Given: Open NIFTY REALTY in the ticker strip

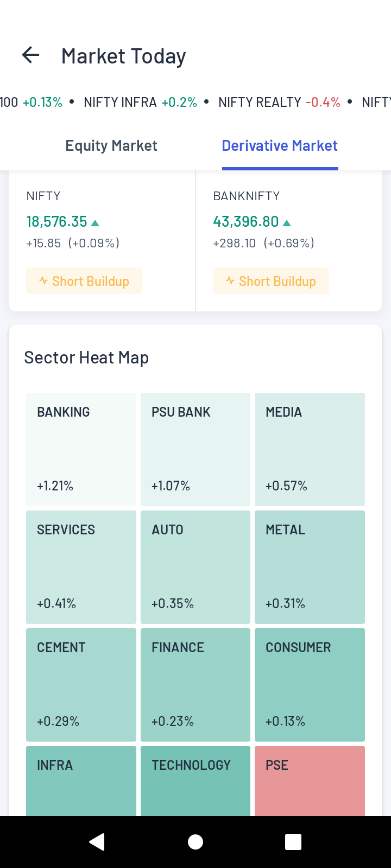Looking at the screenshot, I should coord(279,102).
